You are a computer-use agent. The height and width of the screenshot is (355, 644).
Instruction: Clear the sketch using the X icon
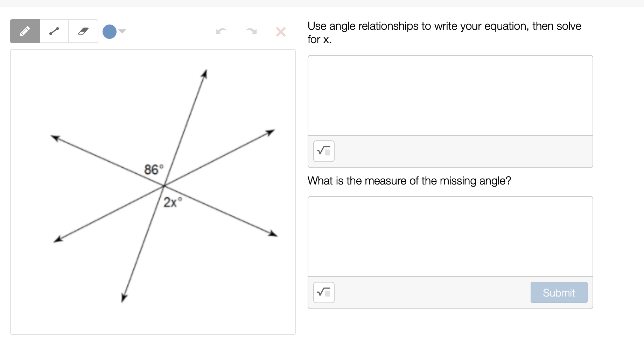(280, 32)
